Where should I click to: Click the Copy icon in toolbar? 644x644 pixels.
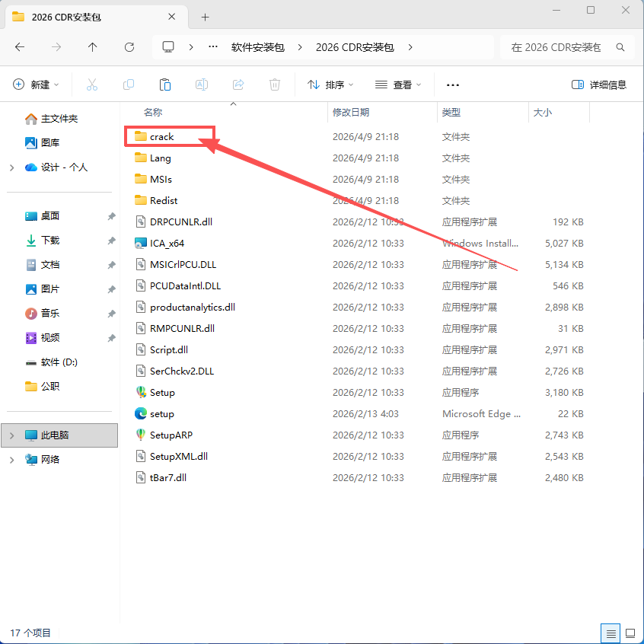click(129, 84)
